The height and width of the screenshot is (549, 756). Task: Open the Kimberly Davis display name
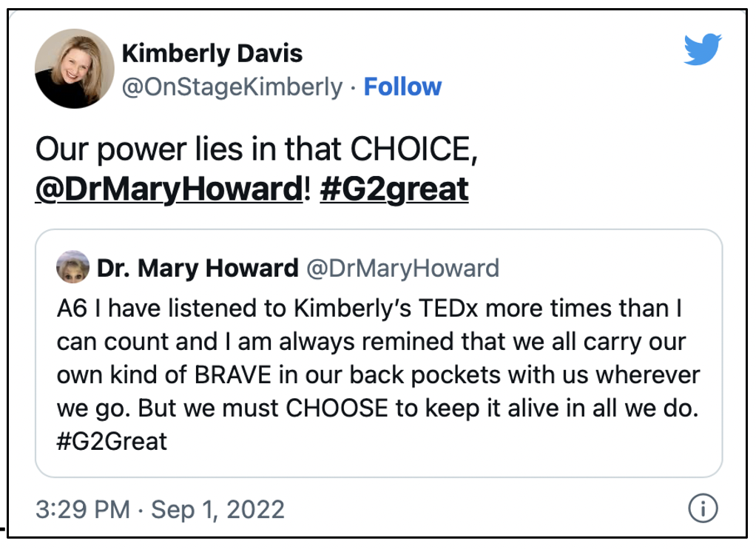(x=212, y=53)
